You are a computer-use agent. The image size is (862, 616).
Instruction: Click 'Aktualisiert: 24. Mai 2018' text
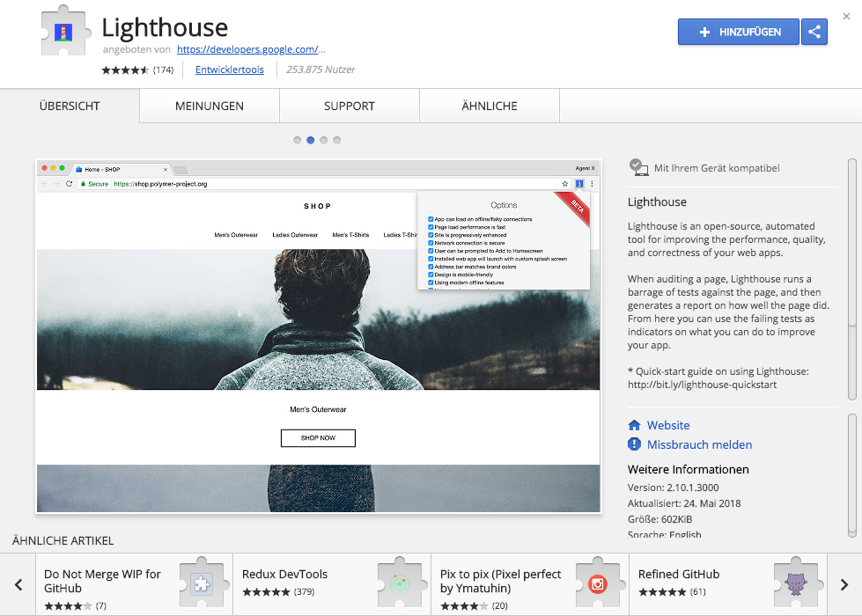[x=684, y=503]
